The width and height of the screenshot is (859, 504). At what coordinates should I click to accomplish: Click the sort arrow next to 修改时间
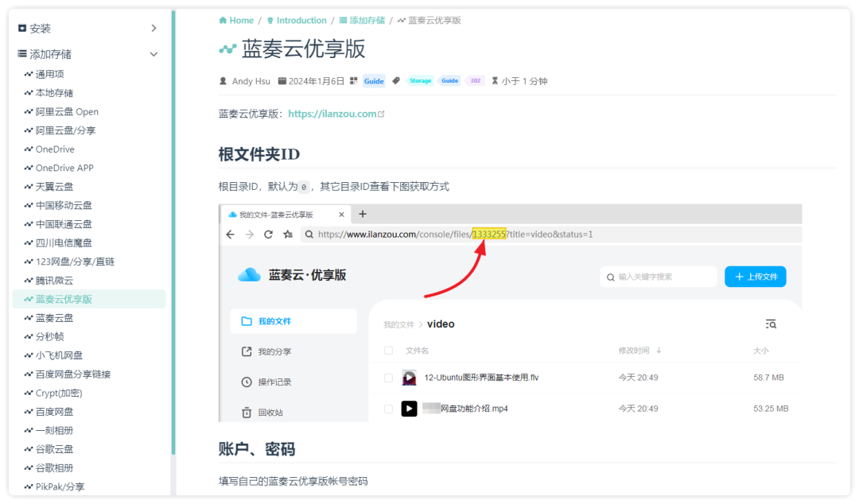tap(659, 350)
